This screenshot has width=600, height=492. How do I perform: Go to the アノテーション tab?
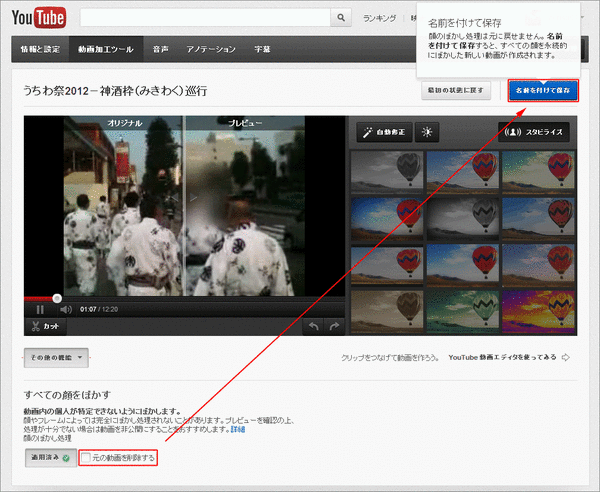[211, 49]
